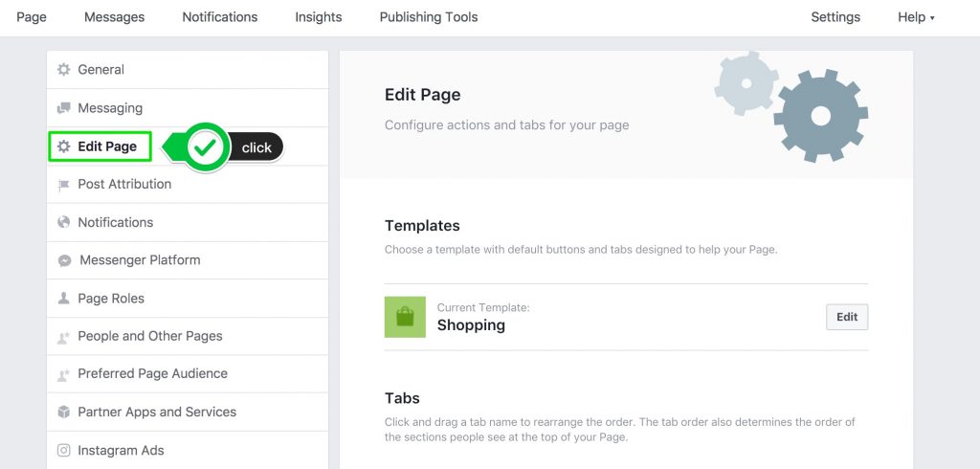
Task: Click the Notifications globe icon
Action: (x=64, y=222)
